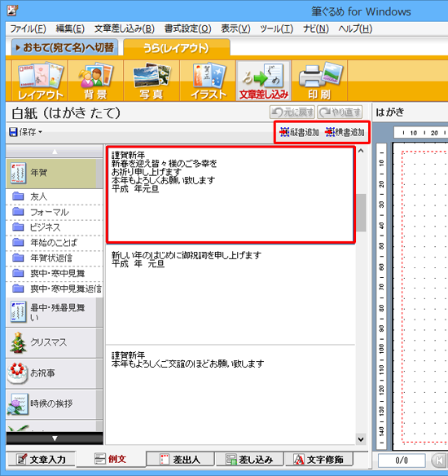The image size is (448, 476).
Task: Open the 書式設定(O) menu
Action: [188, 29]
